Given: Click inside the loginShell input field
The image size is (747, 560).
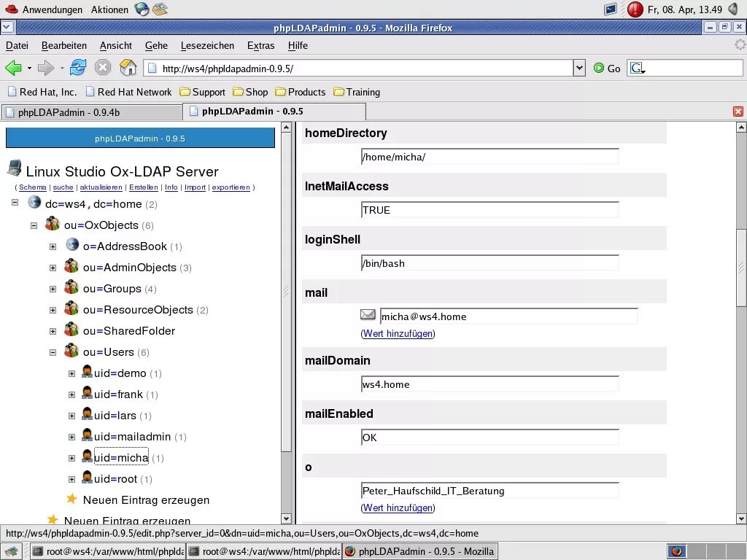Looking at the screenshot, I should 489,263.
